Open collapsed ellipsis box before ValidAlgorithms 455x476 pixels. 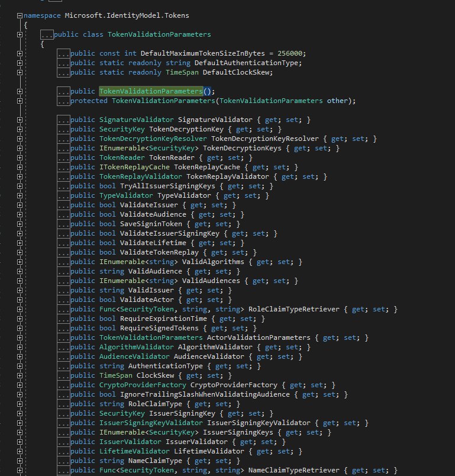click(63, 262)
